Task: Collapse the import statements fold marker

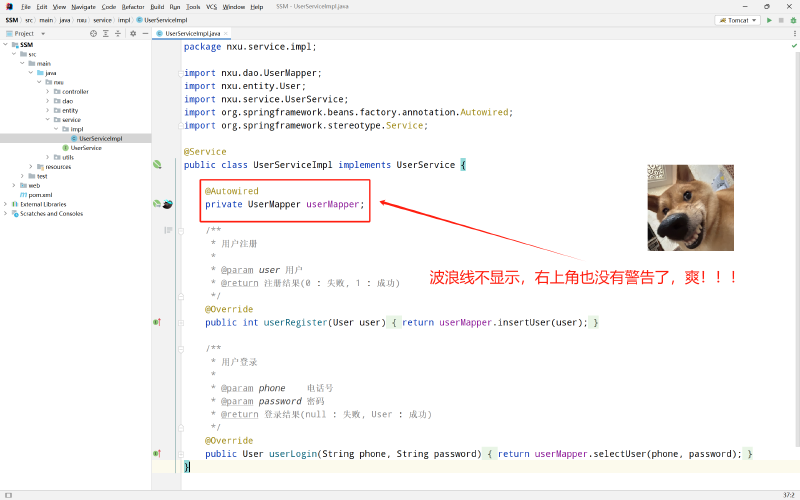Action: [181, 73]
